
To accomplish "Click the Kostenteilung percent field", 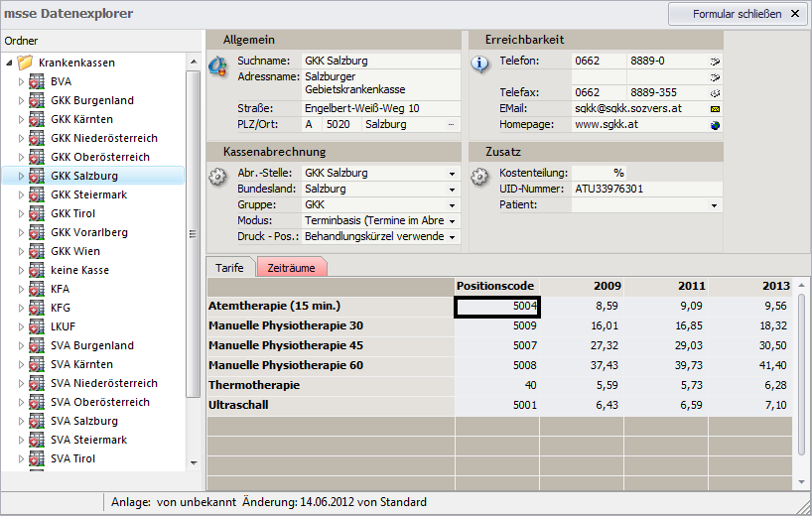I will [600, 173].
